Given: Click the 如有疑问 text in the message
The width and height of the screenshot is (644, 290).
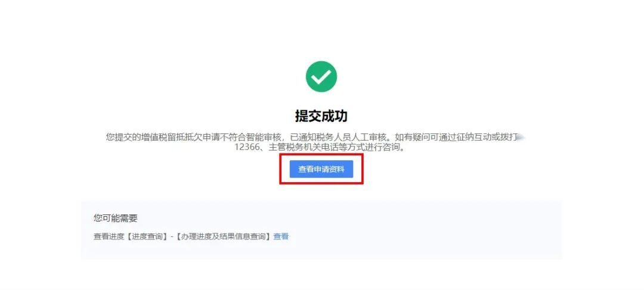Looking at the screenshot, I should click(410, 138).
